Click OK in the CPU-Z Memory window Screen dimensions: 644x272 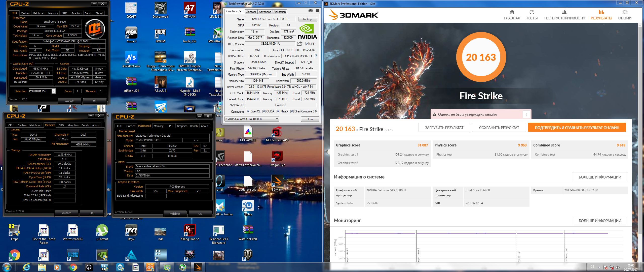coord(91,213)
